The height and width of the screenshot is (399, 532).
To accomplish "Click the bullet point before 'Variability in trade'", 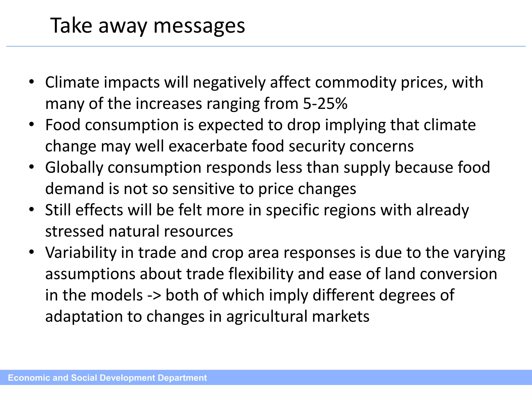I will [31, 252].
